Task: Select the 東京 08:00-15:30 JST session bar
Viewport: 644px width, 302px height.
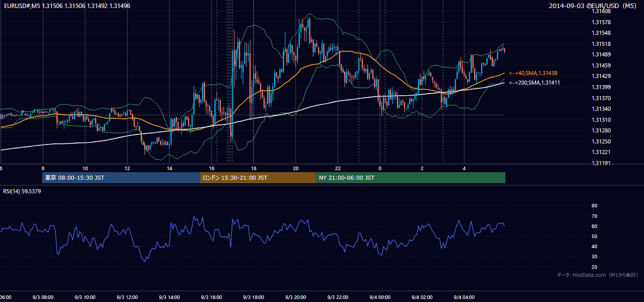Action: (x=121, y=178)
